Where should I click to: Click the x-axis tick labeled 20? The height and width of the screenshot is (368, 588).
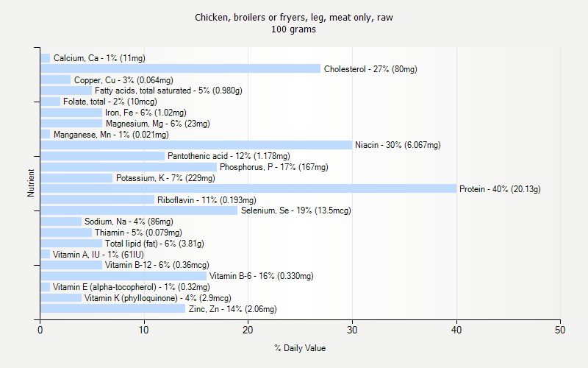[248, 330]
